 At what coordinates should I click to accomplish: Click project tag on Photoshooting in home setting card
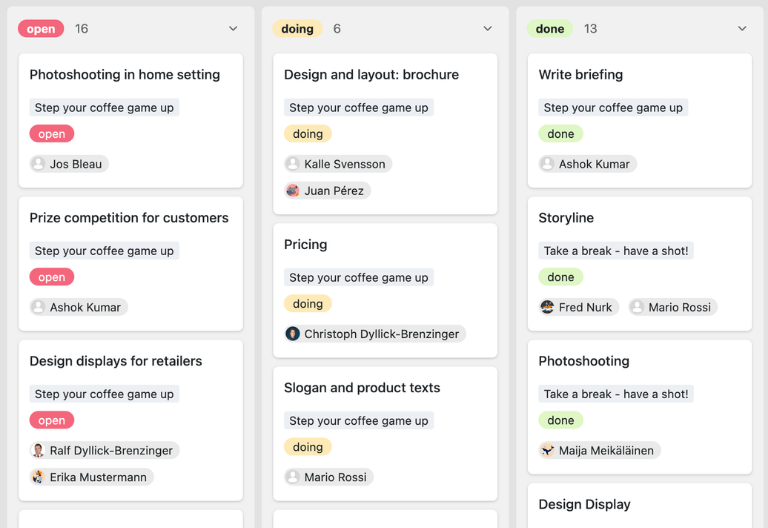click(x=104, y=107)
